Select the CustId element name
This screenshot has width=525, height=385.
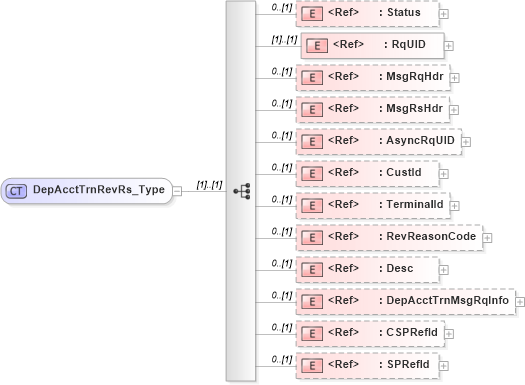tap(404, 172)
